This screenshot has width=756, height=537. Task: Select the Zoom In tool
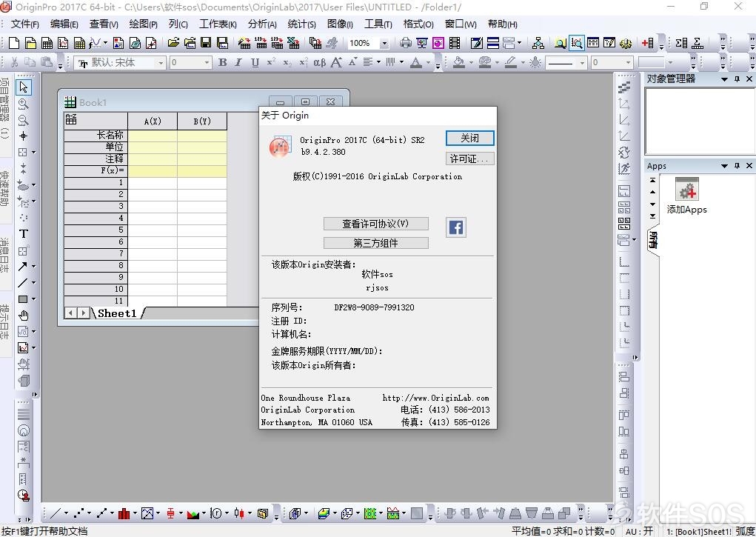pos(23,104)
